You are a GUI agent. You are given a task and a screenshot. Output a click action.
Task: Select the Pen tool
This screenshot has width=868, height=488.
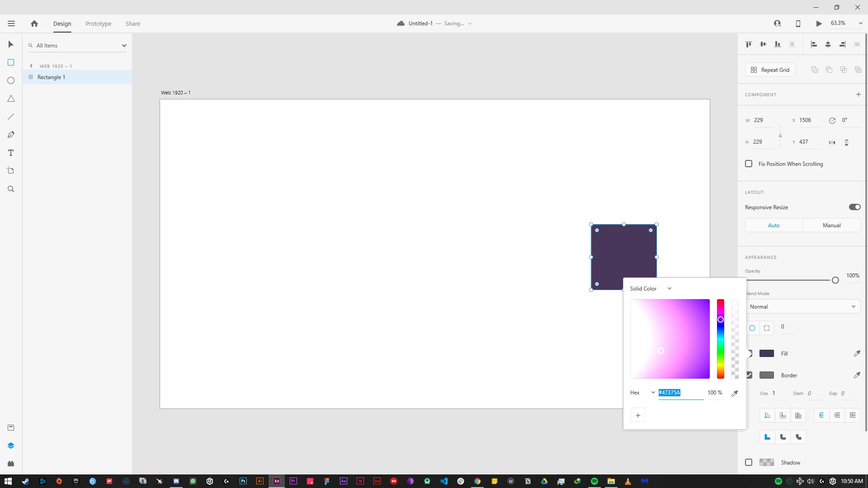(x=11, y=135)
